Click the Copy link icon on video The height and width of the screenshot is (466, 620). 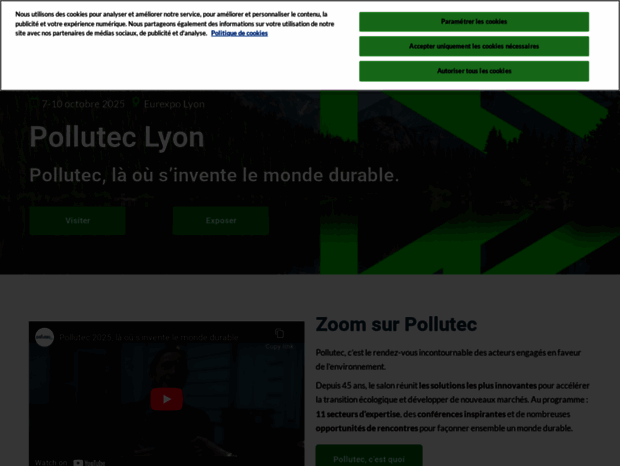pos(279,338)
